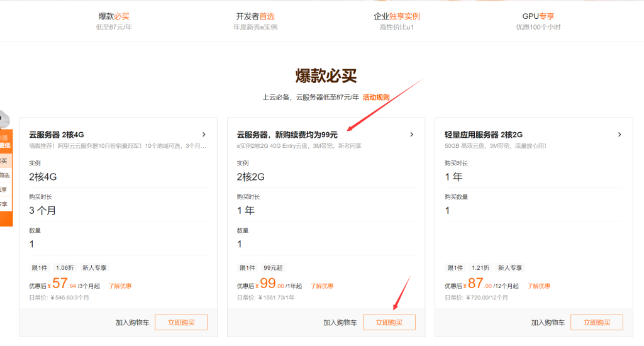Image resolution: width=644 pixels, height=346 pixels.
Task: Click the 新人专享 tag on 轻量应用服务器 card
Action: pyautogui.click(x=509, y=268)
